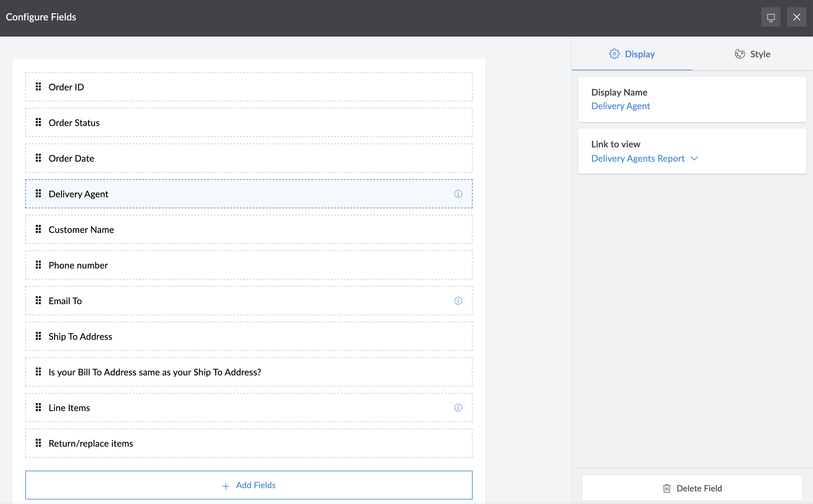Click the drag handle beside Return/replace items
813x504 pixels.
(x=38, y=443)
